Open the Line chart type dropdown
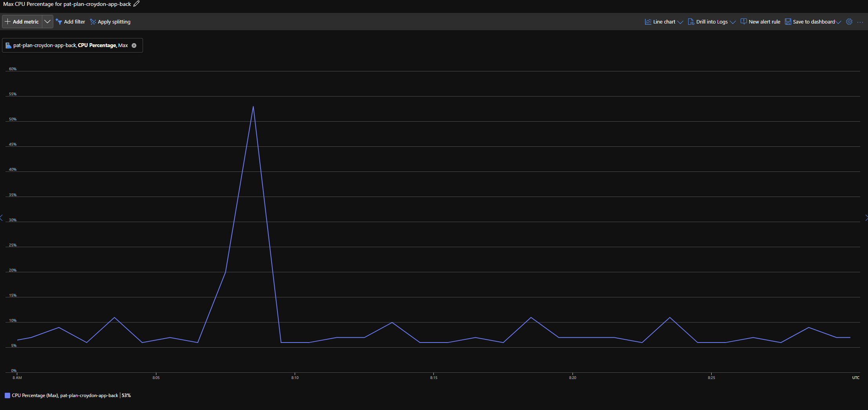The height and width of the screenshot is (410, 868). tap(664, 22)
